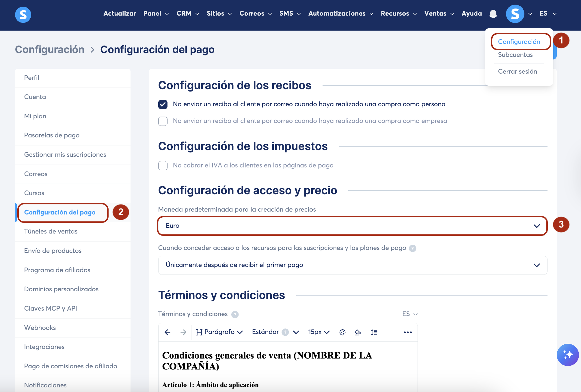The image size is (581, 392).
Task: Open the AI assistant sparkle button
Action: pyautogui.click(x=567, y=354)
